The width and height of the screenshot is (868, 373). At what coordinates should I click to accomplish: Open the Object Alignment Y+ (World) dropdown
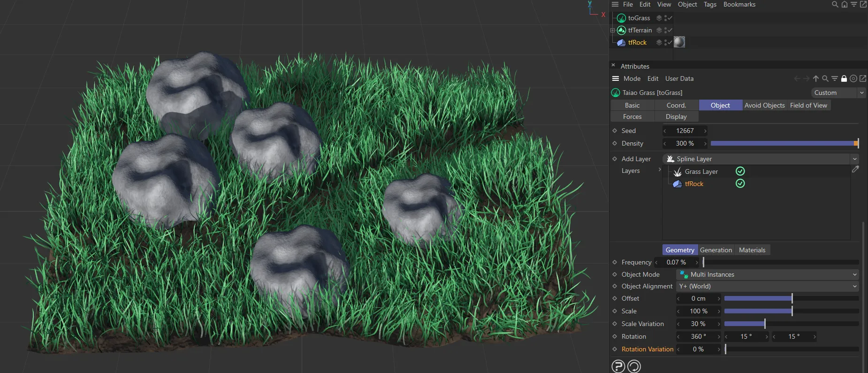point(768,286)
